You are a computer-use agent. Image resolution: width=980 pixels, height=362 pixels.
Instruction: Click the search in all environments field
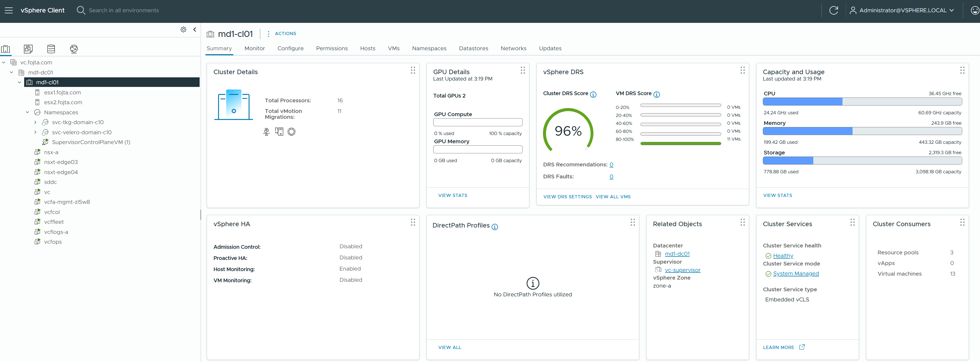pos(124,10)
